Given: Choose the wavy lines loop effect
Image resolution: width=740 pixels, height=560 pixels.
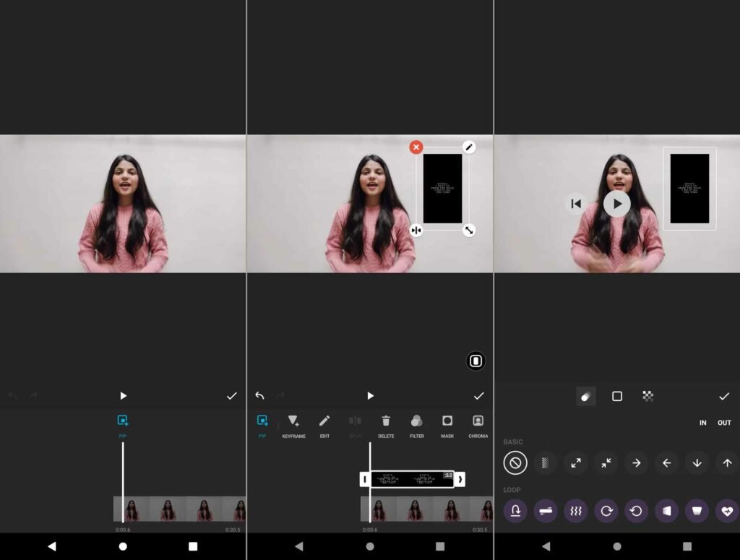Looking at the screenshot, I should (576, 511).
